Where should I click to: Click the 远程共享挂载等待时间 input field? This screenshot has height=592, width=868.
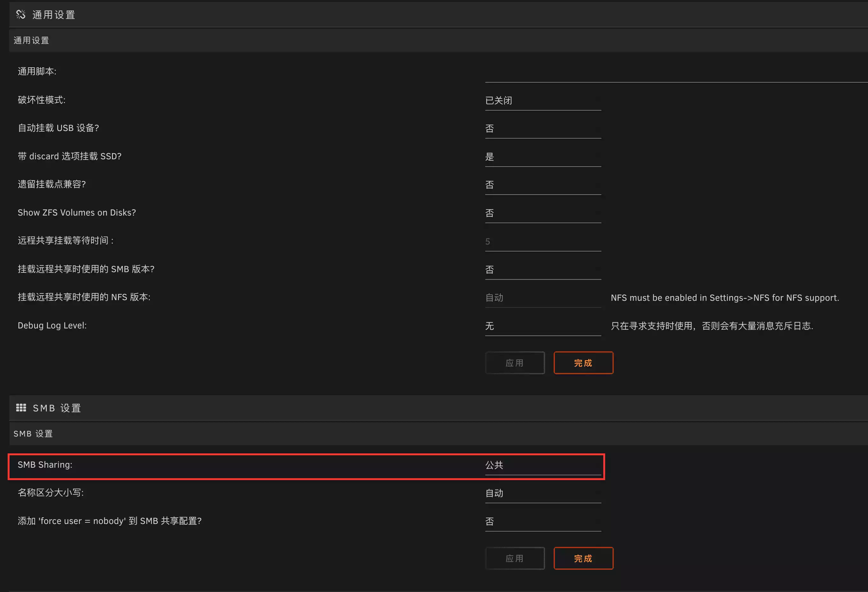pyautogui.click(x=543, y=242)
